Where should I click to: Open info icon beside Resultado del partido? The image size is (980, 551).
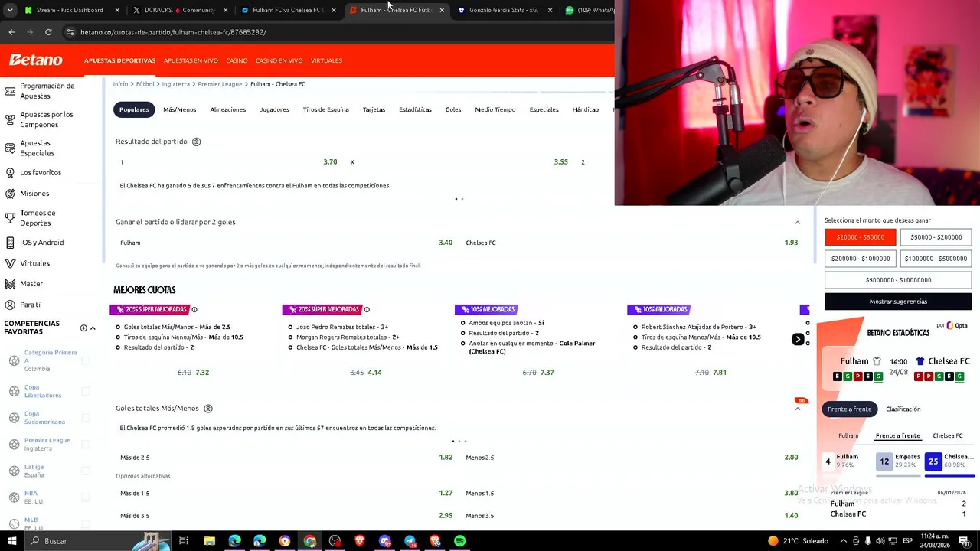(x=196, y=142)
